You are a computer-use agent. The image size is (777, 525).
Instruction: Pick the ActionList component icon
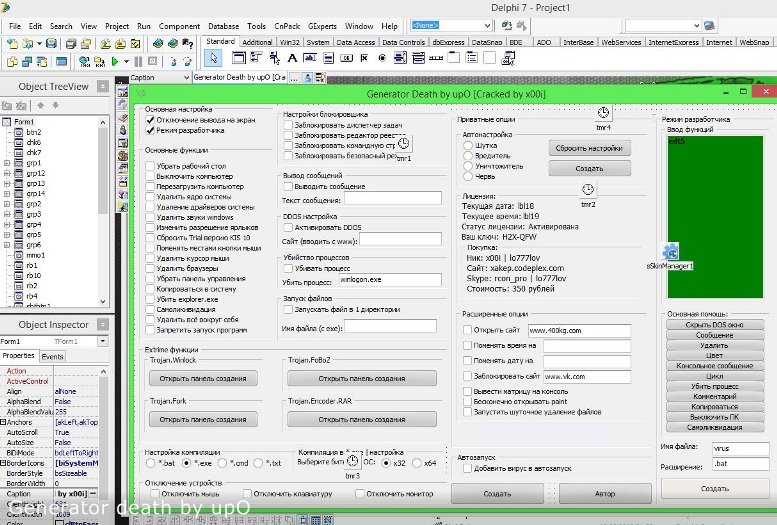tap(508, 58)
